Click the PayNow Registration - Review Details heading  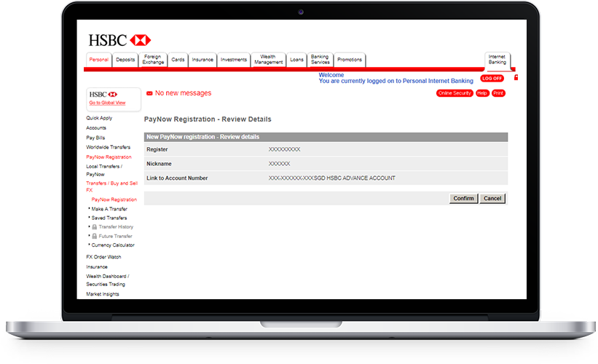[208, 119]
